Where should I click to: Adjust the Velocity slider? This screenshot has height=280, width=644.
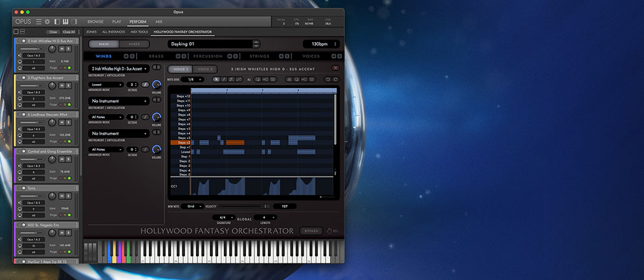tap(244, 206)
